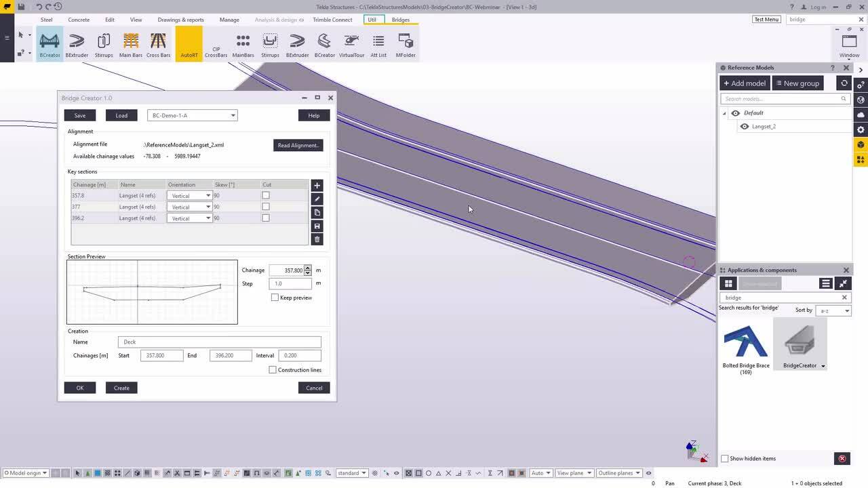Open the Trimble Connect ribbon tab
The image size is (868, 488).
[332, 20]
